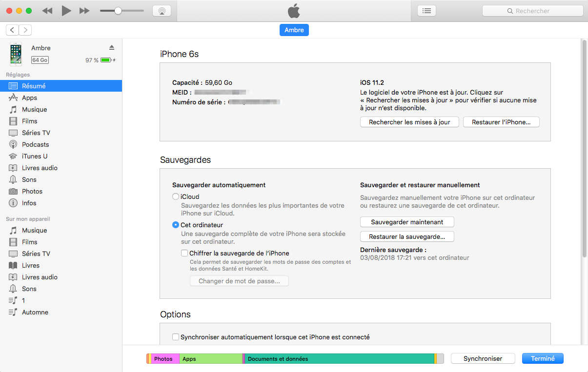Click the 64 Go capacity badge
The width and height of the screenshot is (588, 372).
(x=40, y=60)
